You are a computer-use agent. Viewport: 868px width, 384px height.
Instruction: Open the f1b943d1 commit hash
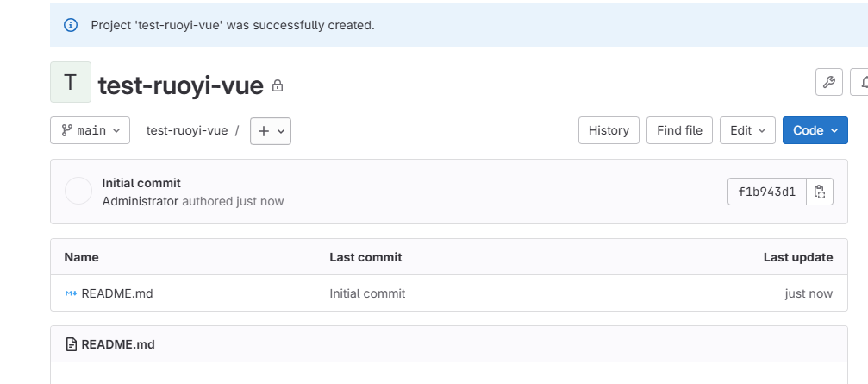pyautogui.click(x=767, y=192)
